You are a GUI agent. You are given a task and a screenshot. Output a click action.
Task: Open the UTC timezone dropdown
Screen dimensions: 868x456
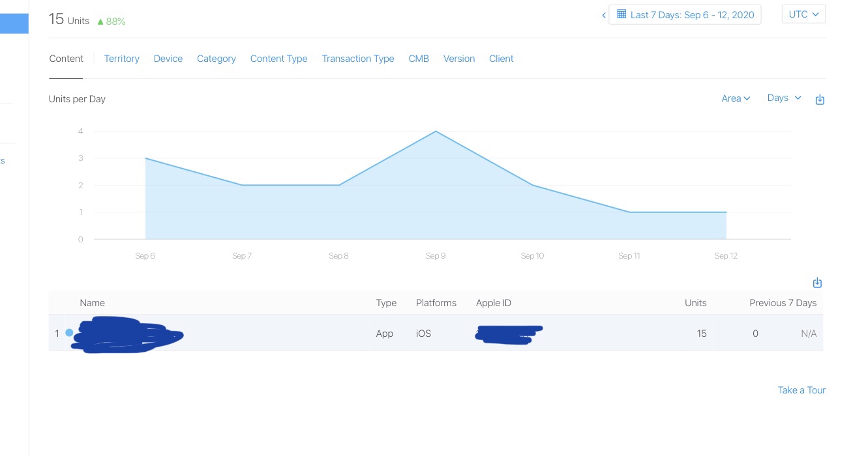click(803, 14)
